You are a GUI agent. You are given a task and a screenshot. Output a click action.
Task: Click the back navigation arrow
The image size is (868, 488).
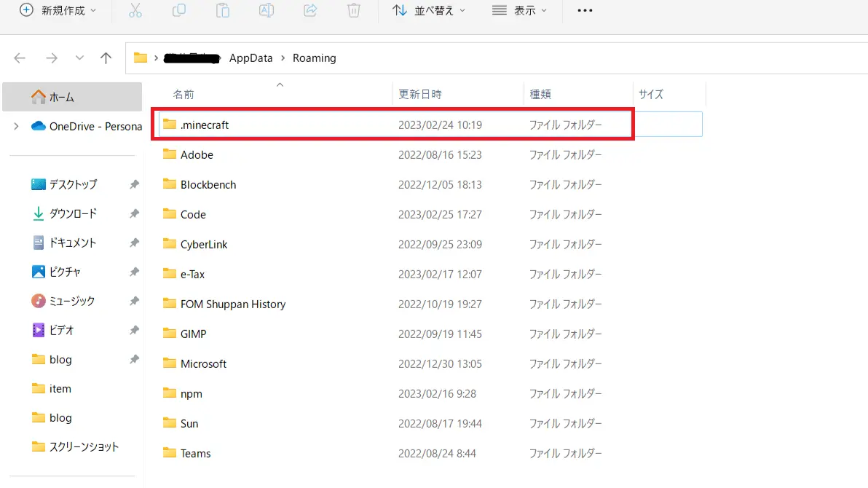[20, 58]
